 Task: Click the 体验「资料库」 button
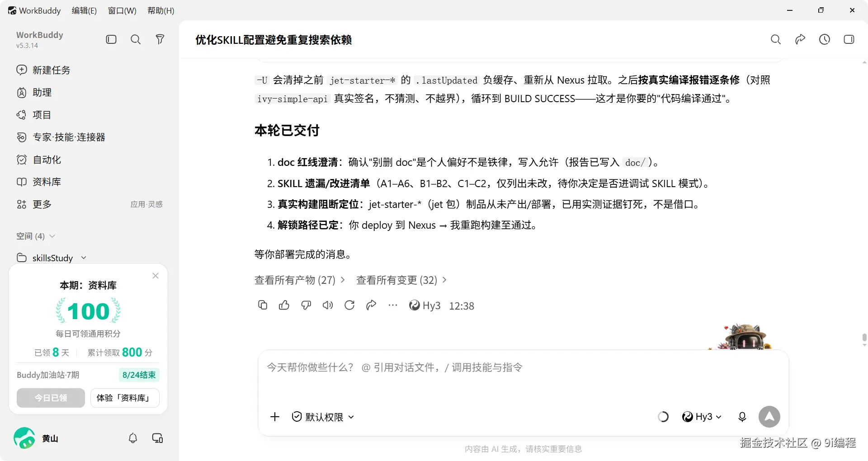point(125,398)
